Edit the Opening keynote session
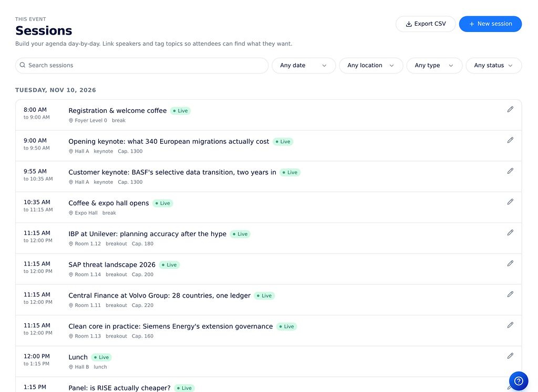 pos(510,140)
